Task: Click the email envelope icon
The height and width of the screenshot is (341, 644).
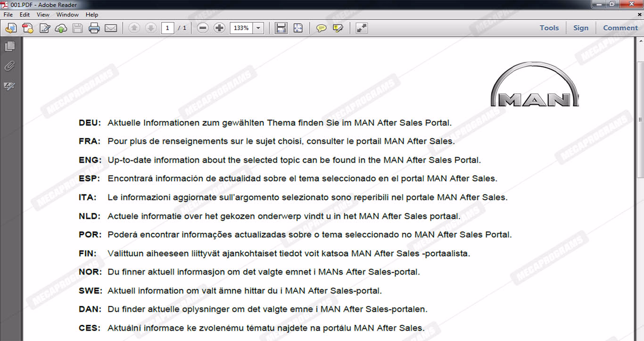Action: pyautogui.click(x=111, y=28)
